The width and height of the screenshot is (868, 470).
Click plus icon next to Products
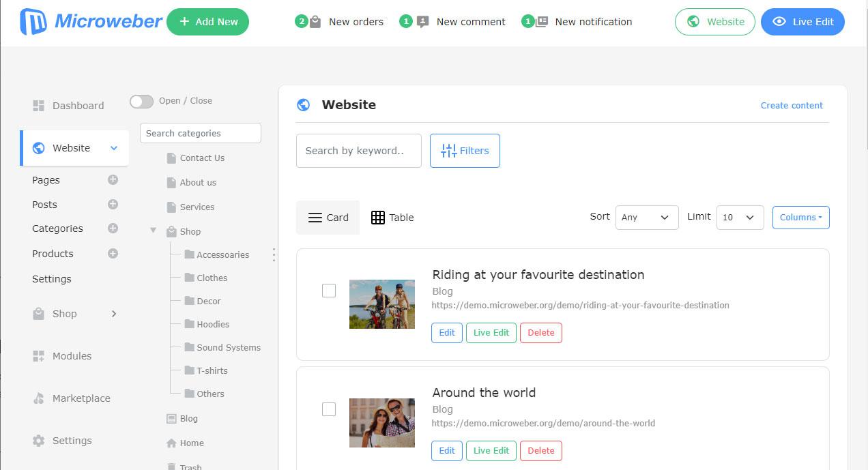[113, 254]
